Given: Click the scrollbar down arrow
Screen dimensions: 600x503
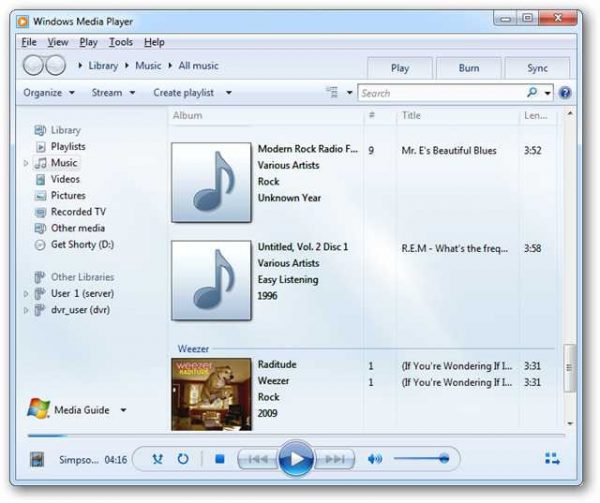Looking at the screenshot, I should tap(570, 423).
